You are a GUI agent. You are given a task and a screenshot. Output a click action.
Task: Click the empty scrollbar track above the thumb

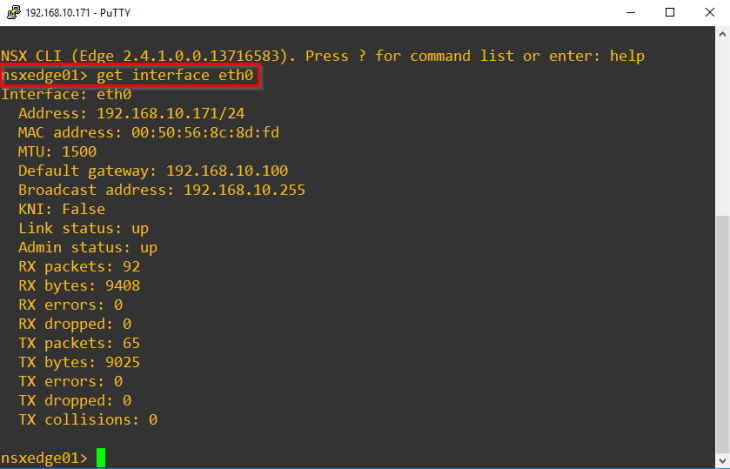721,120
